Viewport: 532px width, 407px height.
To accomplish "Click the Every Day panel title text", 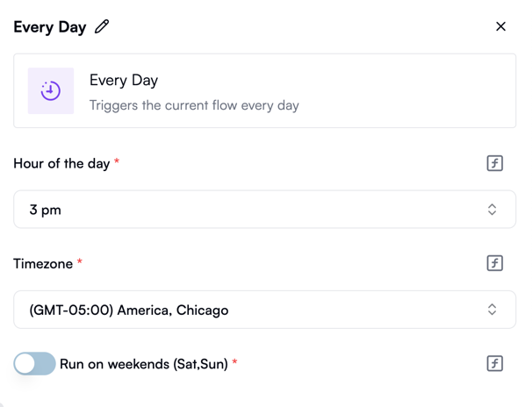I will (50, 27).
